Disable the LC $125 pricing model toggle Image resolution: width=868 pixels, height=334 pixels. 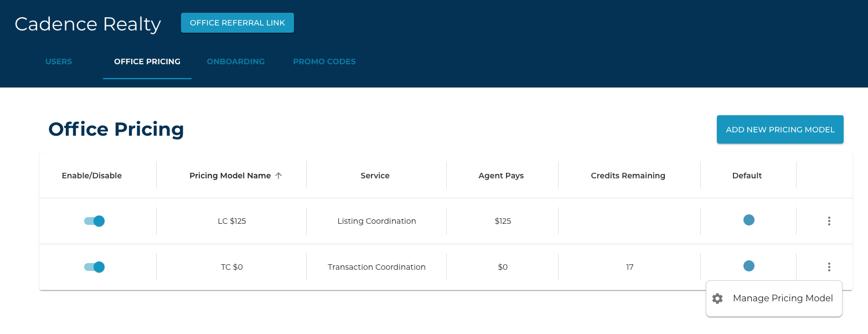coord(95,221)
